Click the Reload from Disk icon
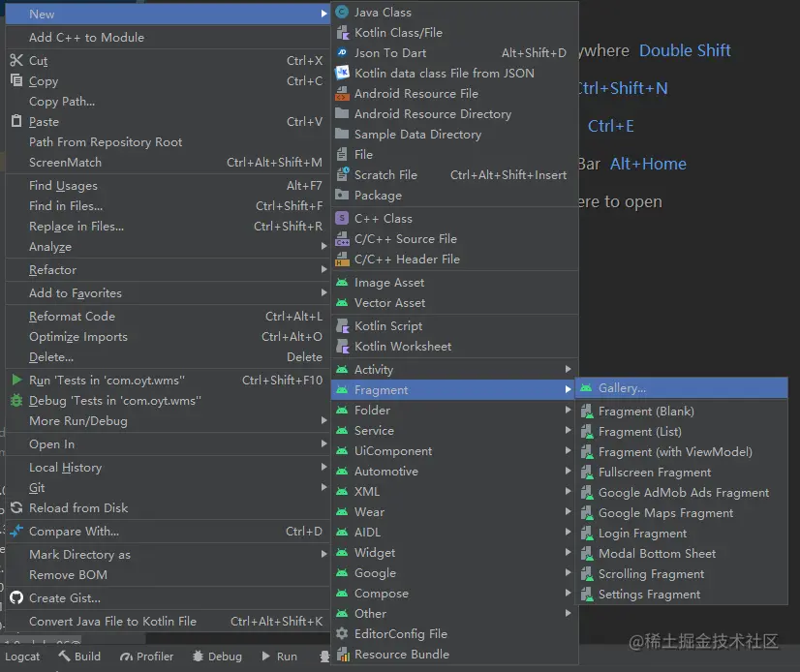The height and width of the screenshot is (672, 800). (16, 507)
